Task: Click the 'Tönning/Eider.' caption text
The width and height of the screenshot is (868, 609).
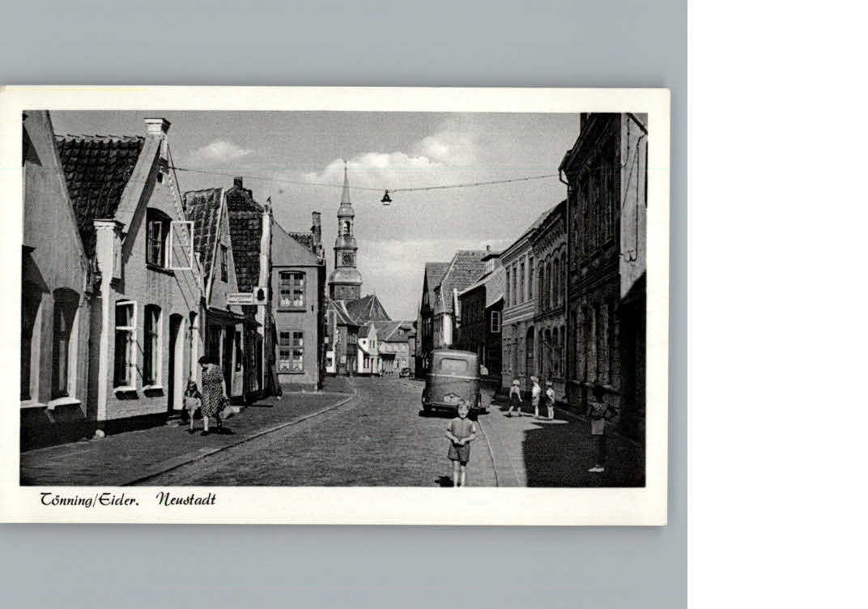Action: 89,500
